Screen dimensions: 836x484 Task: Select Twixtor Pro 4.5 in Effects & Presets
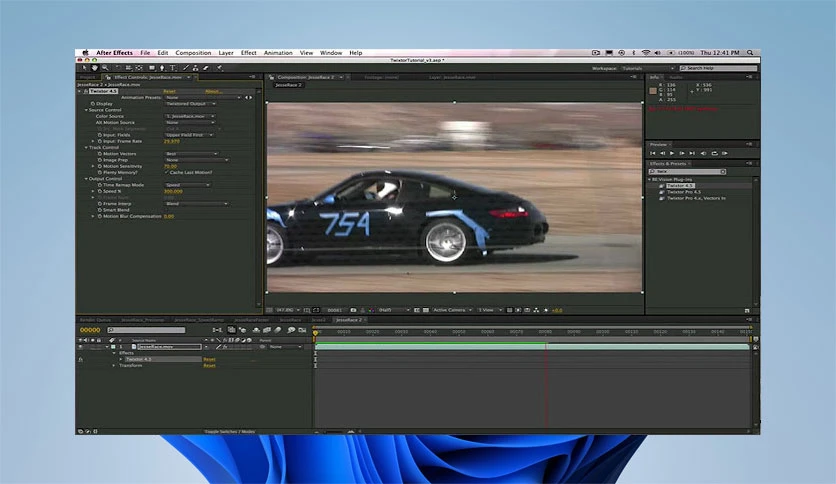684,192
